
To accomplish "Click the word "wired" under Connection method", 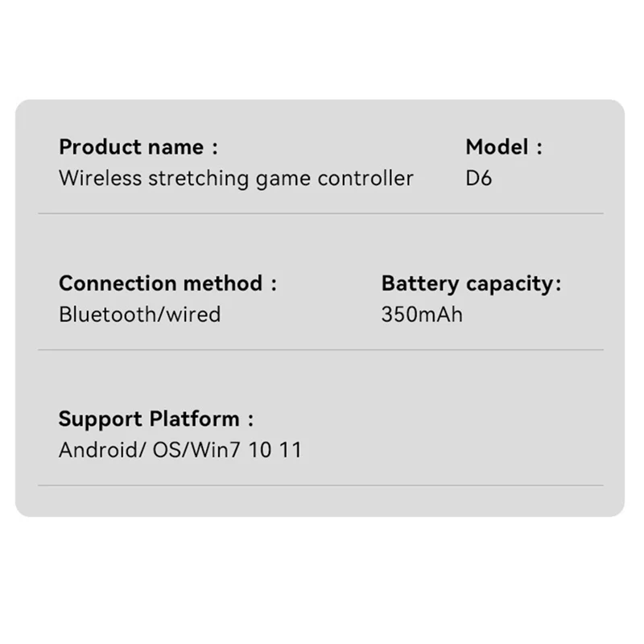I will 193,314.
